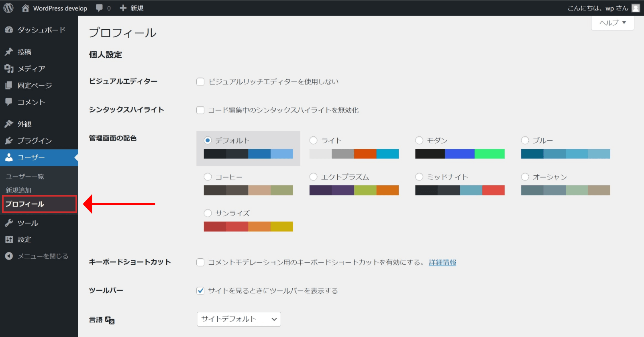Click the 設定 sliders icon
This screenshot has width=644, height=337.
point(9,240)
